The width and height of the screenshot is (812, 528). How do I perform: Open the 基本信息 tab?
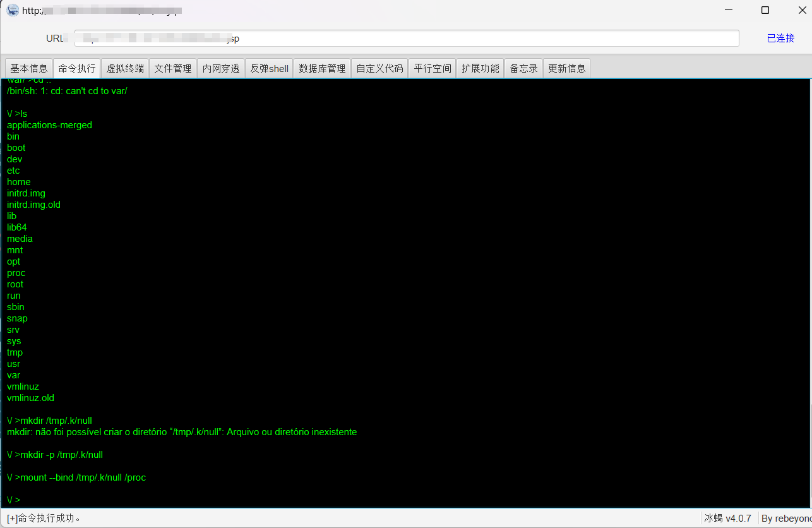[29, 68]
